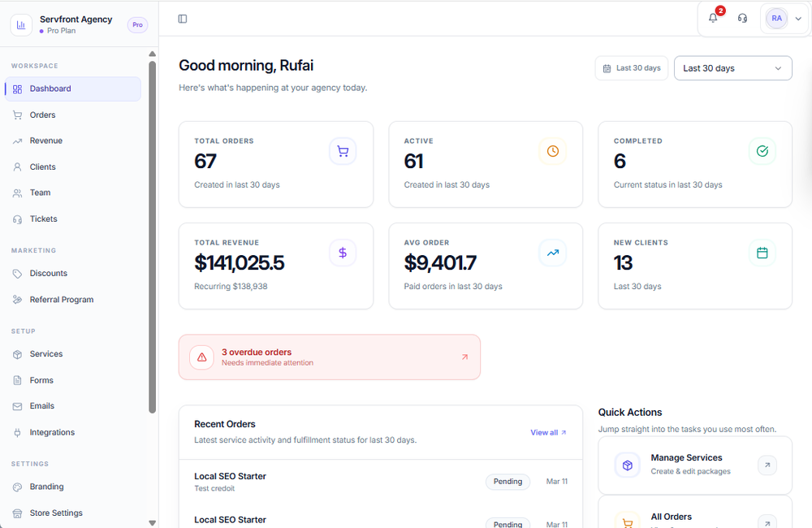Screen dimensions: 812x528
Task: Click the cart icon on Total Orders card
Action: coord(342,150)
